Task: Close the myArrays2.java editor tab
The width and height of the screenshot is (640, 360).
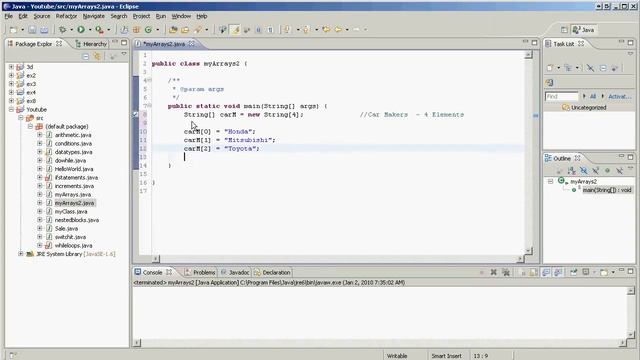Action: tap(191, 43)
